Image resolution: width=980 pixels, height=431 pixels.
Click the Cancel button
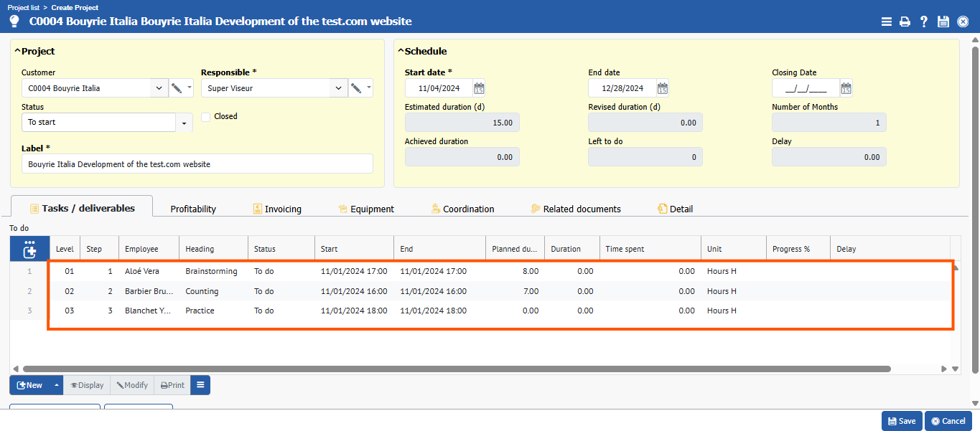click(948, 421)
